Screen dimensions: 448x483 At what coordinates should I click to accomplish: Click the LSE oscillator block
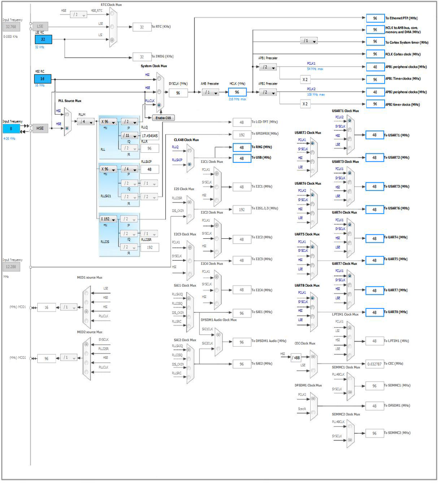40,27
